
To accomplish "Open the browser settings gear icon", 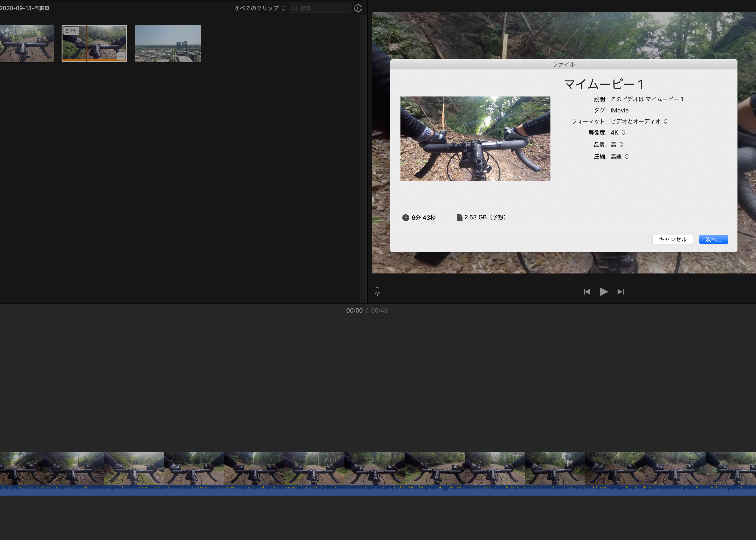I will 358,8.
